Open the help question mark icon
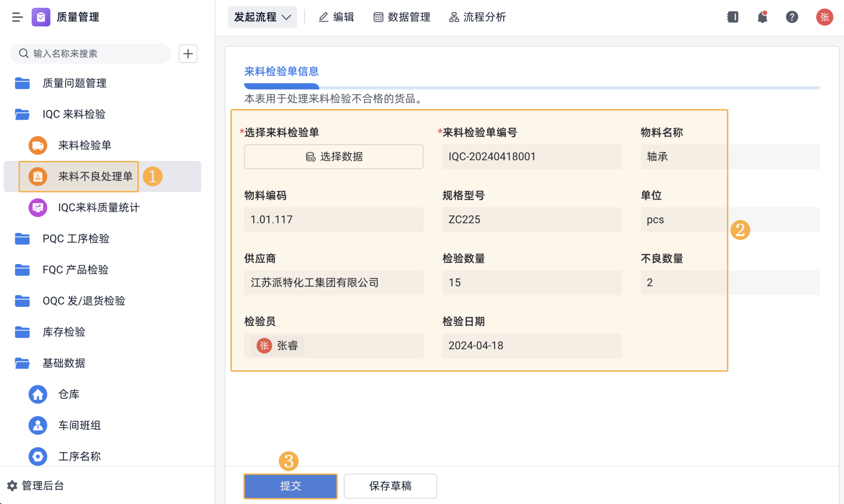This screenshot has height=504, width=844. (x=792, y=17)
